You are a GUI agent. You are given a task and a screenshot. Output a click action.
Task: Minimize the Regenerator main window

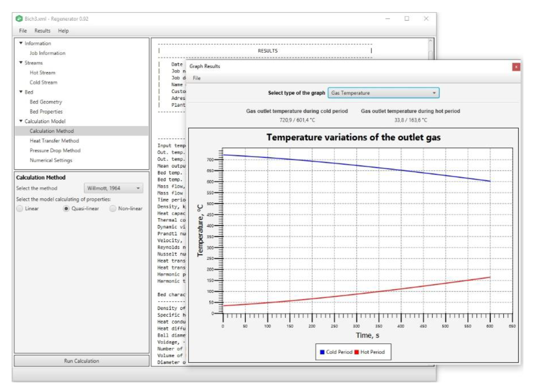coord(387,19)
